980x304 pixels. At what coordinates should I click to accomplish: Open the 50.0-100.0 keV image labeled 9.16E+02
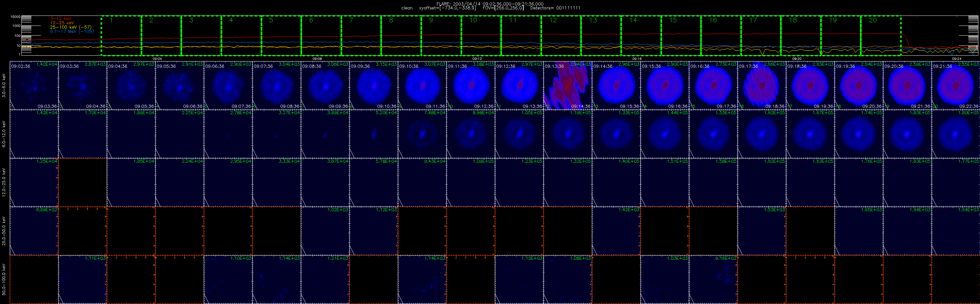713,280
